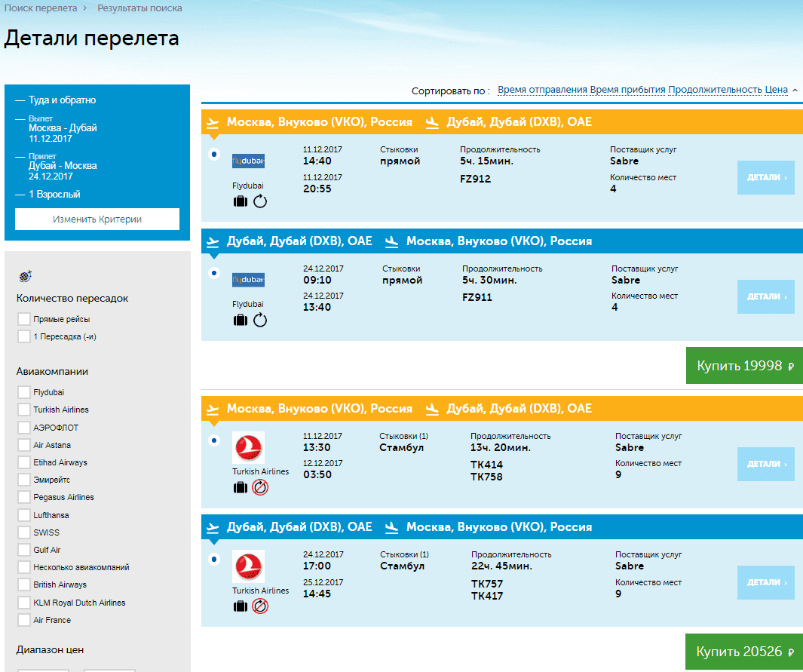The image size is (803, 672).
Task: Click the Flydubai logo on flight FZ911
Action: click(x=248, y=280)
